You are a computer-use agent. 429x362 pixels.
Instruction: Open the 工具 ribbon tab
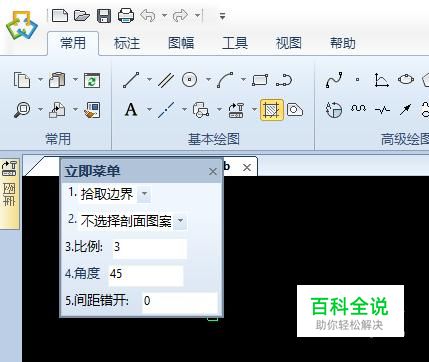point(235,43)
